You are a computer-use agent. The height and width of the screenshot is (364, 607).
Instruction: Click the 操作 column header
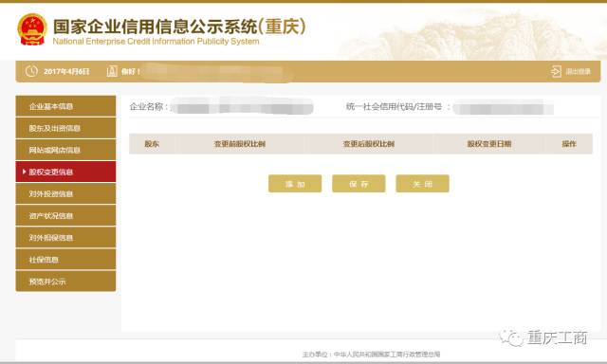569,144
